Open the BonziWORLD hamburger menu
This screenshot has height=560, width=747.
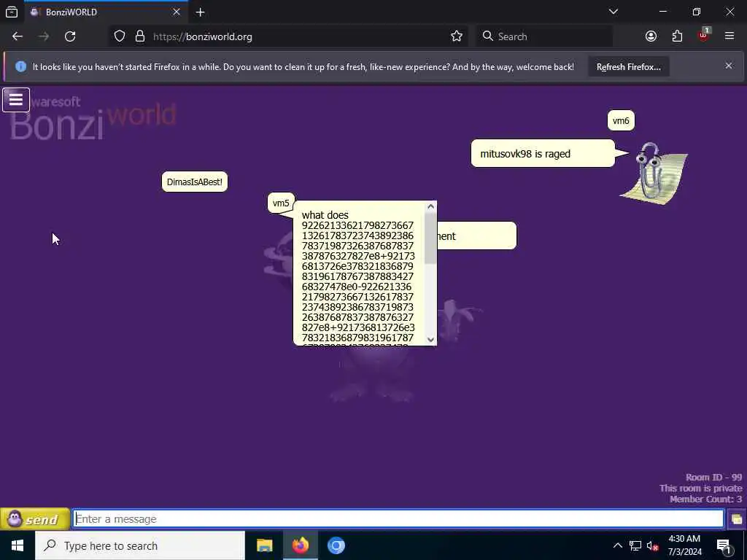point(16,100)
